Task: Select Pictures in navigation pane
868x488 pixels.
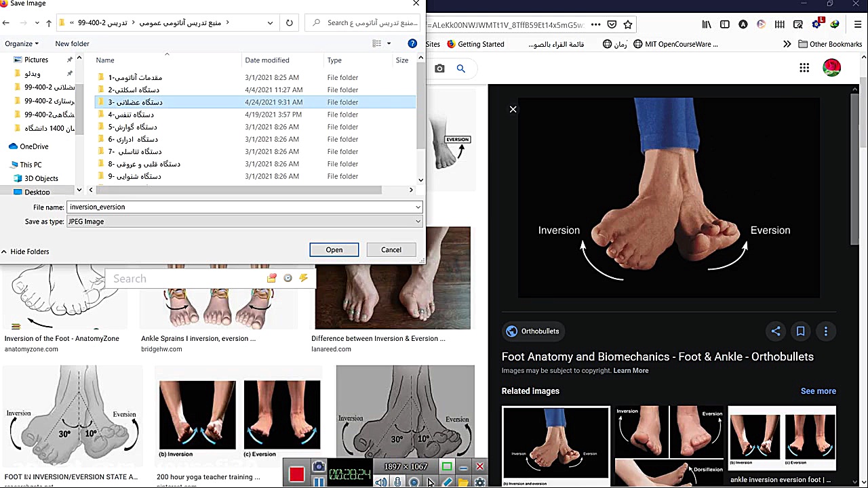Action: point(36,60)
